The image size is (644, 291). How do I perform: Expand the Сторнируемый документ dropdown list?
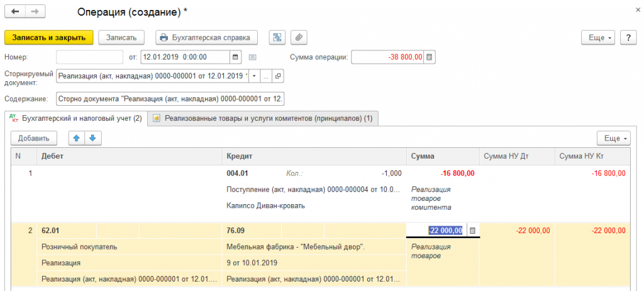pos(254,76)
